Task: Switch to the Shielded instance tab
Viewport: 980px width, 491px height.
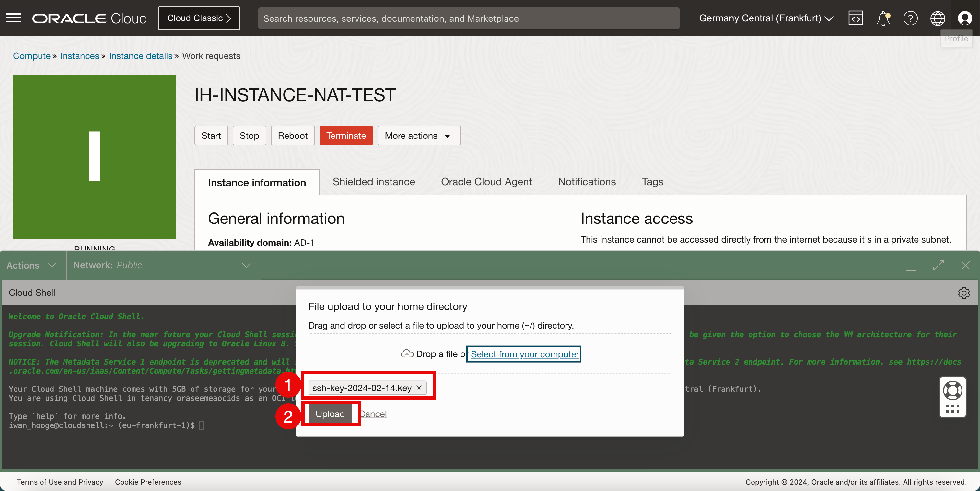Action: (x=374, y=182)
